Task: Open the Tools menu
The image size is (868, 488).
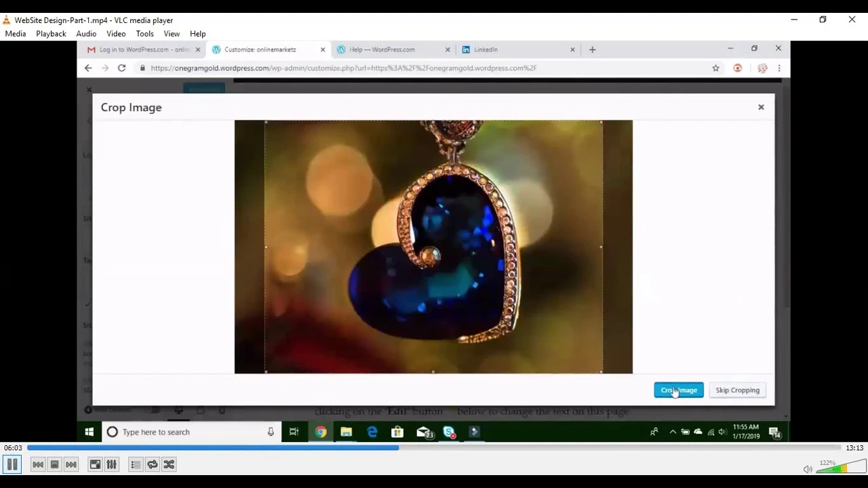Action: [x=144, y=33]
